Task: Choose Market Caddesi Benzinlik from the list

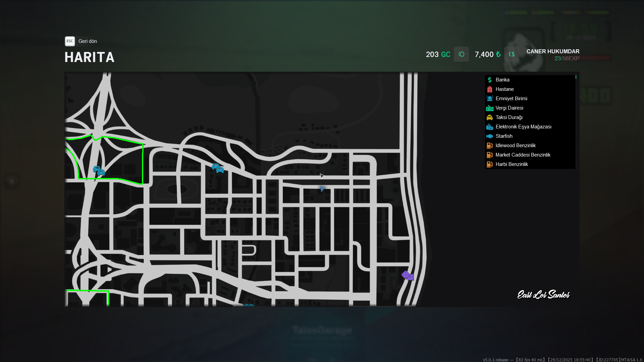Action: click(523, 155)
